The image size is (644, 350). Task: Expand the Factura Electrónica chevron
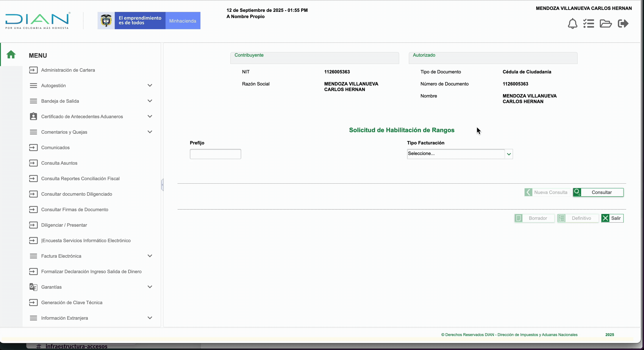pyautogui.click(x=150, y=256)
